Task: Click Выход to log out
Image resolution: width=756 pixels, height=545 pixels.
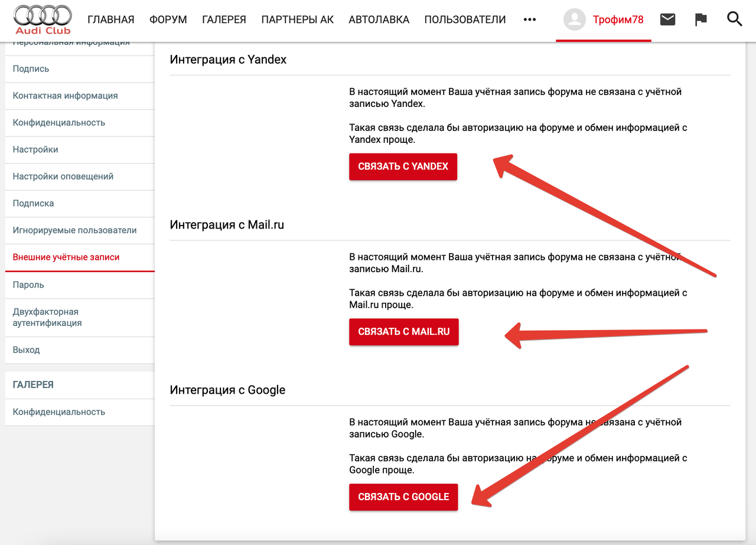Action: pyautogui.click(x=80, y=350)
